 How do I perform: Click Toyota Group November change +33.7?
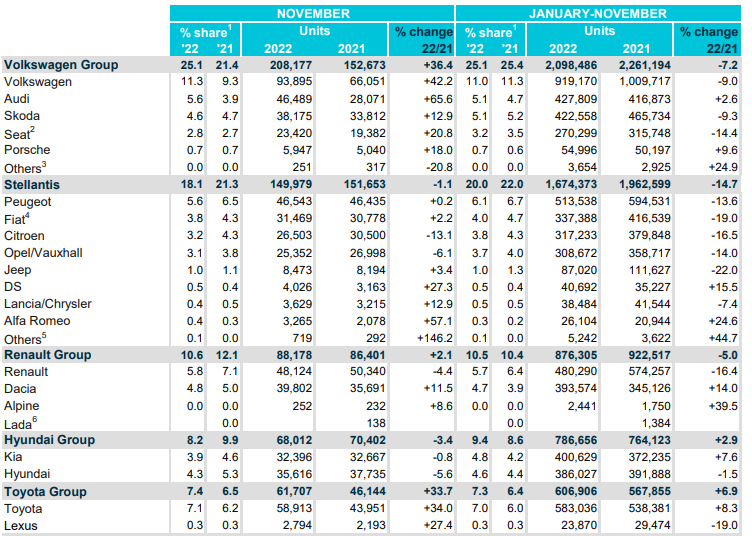tap(438, 491)
